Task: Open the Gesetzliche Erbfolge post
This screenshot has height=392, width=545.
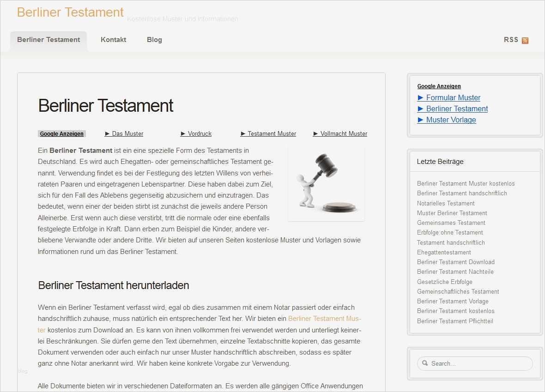Action: point(444,282)
